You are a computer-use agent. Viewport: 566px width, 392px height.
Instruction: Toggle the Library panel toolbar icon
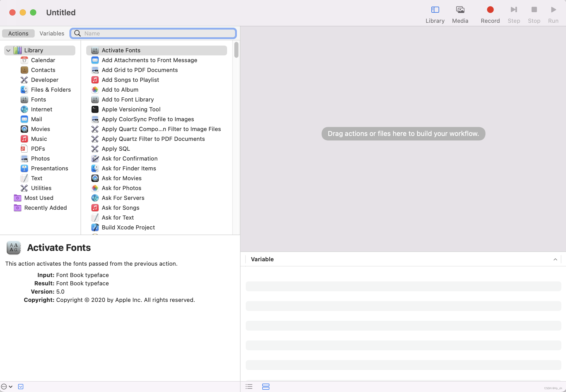[435, 10]
